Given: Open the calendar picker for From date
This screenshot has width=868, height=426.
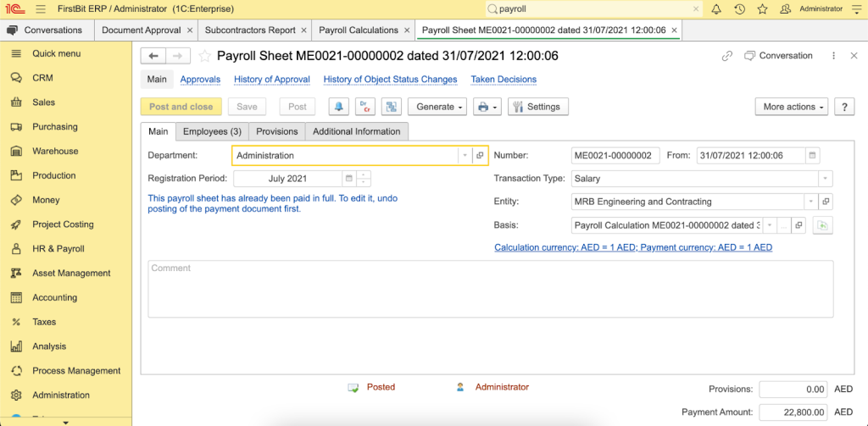Looking at the screenshot, I should (812, 156).
